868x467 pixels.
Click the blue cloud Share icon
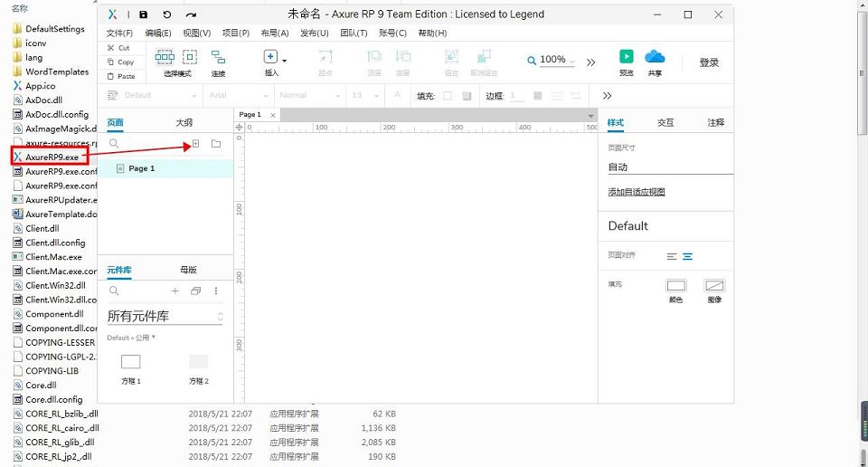655,57
